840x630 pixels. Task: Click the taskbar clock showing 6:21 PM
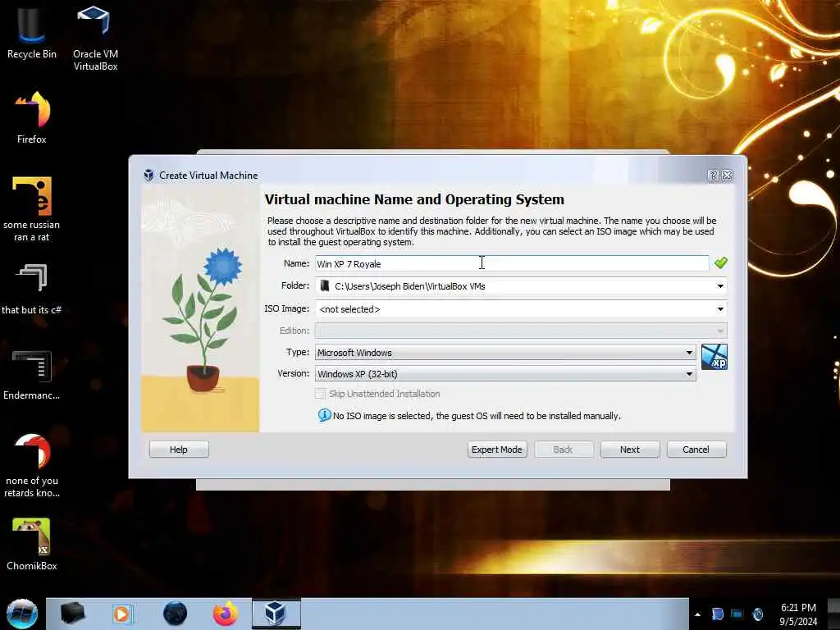[x=798, y=614]
